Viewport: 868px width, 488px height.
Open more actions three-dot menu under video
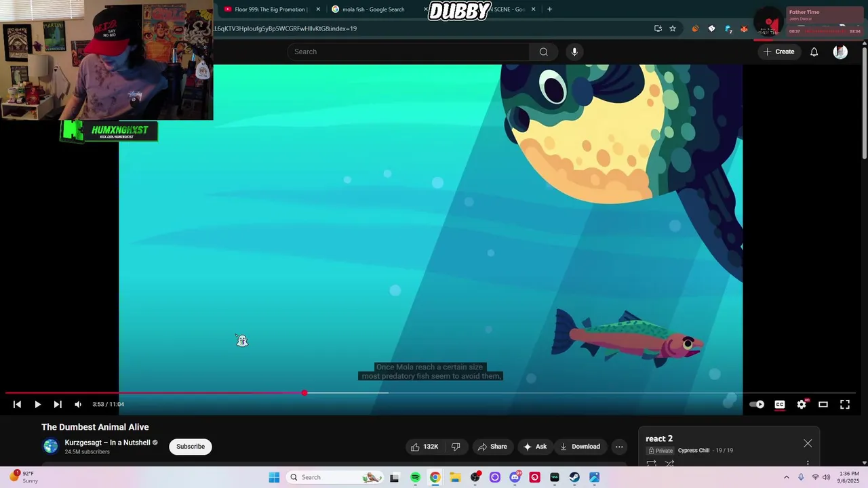[619, 447]
